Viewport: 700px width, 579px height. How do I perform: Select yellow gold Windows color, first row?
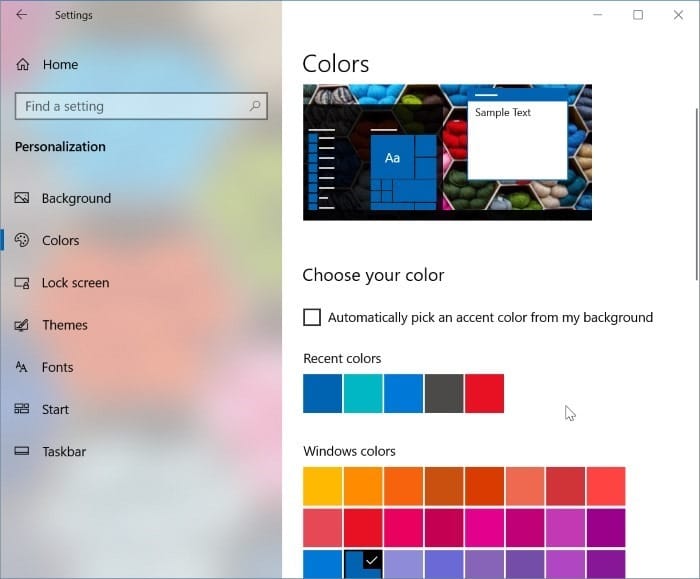(322, 486)
